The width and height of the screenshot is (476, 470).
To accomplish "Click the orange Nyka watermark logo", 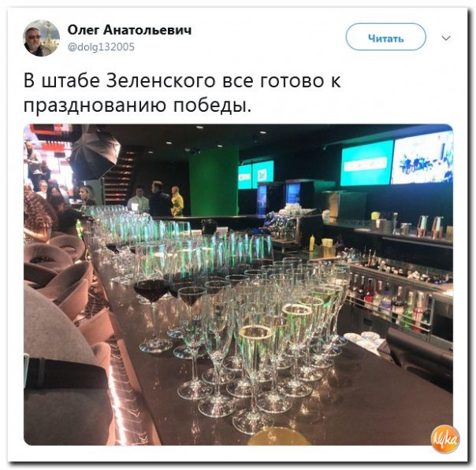I will point(445,439).
